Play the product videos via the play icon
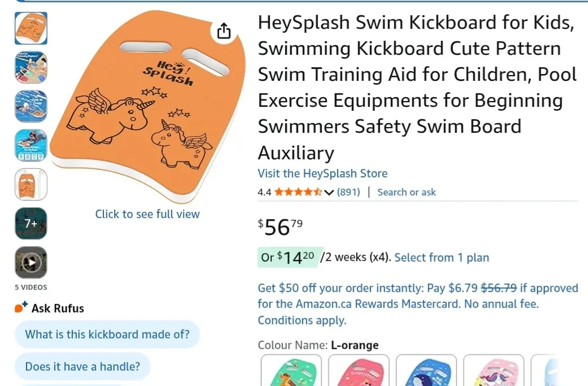588x386 pixels. [31, 262]
